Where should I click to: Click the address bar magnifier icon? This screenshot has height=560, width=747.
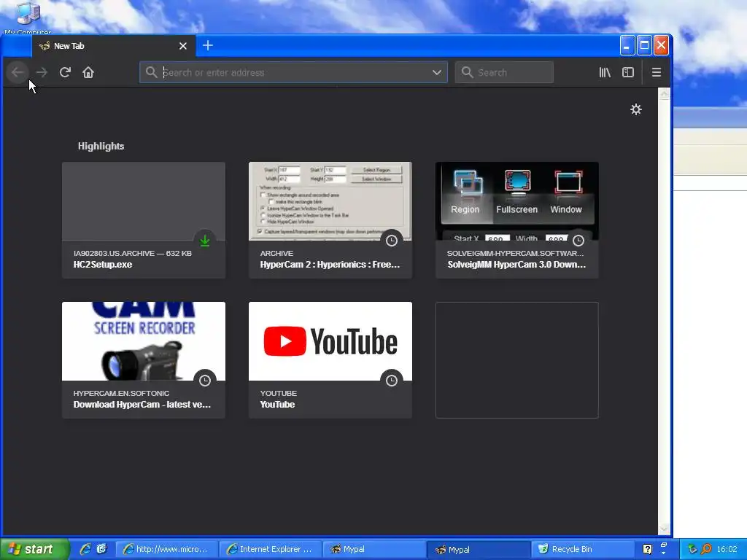[x=151, y=72]
